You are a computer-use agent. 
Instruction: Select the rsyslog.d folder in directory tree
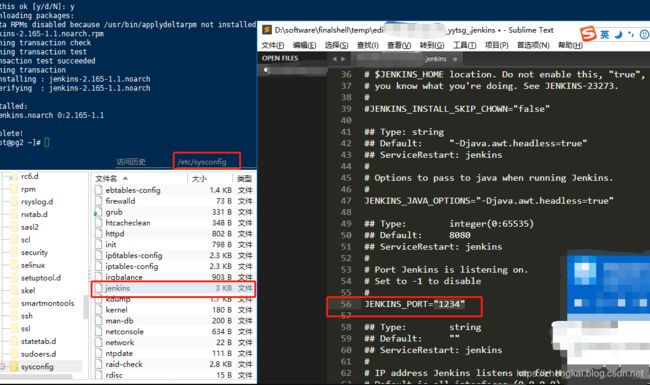pyautogui.click(x=37, y=202)
